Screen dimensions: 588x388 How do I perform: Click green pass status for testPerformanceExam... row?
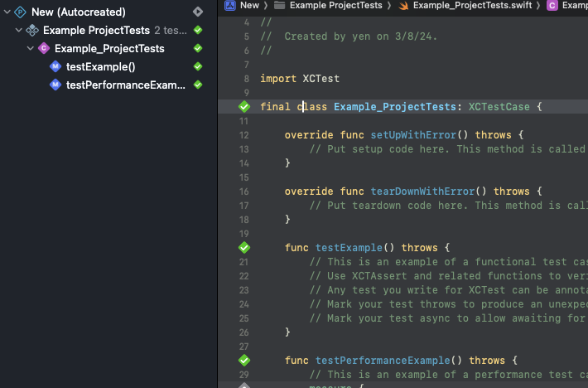point(198,85)
